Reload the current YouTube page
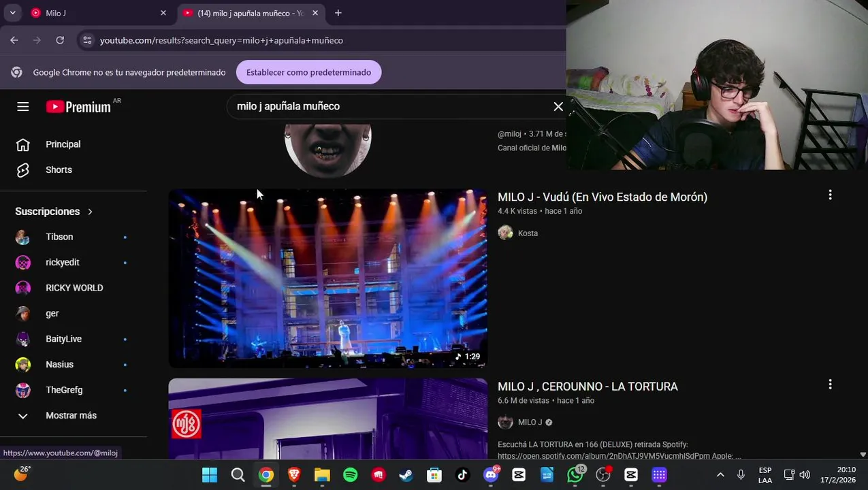Screen dimensions: 868x490 pyautogui.click(x=60, y=40)
